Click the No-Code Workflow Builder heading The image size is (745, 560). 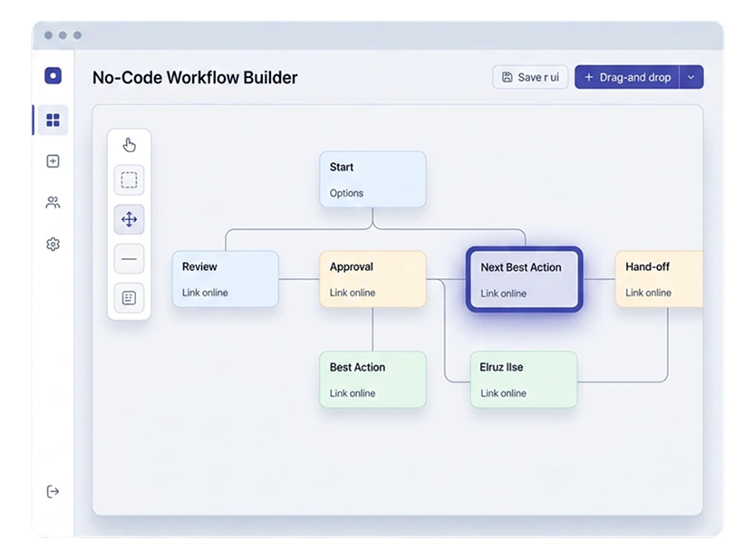coord(195,77)
